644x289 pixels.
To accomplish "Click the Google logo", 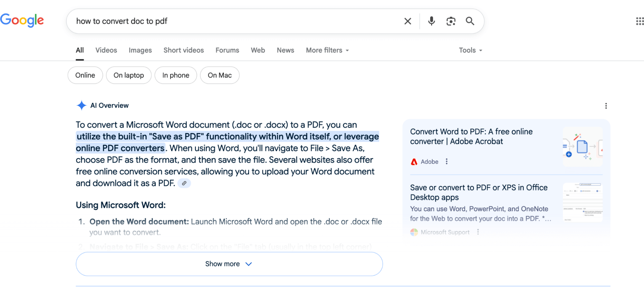I will [22, 20].
